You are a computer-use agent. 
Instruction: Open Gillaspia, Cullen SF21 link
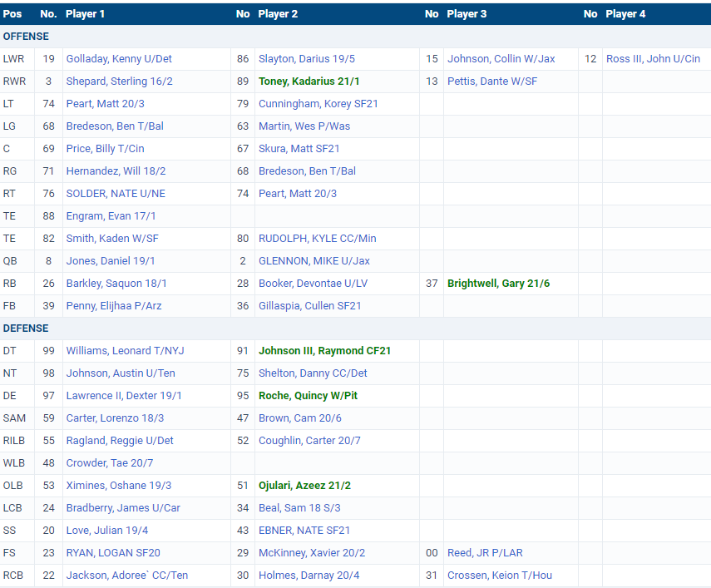309,306
